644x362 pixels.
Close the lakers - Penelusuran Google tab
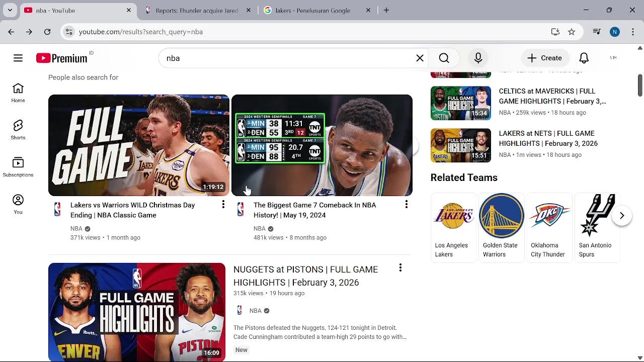(x=368, y=10)
